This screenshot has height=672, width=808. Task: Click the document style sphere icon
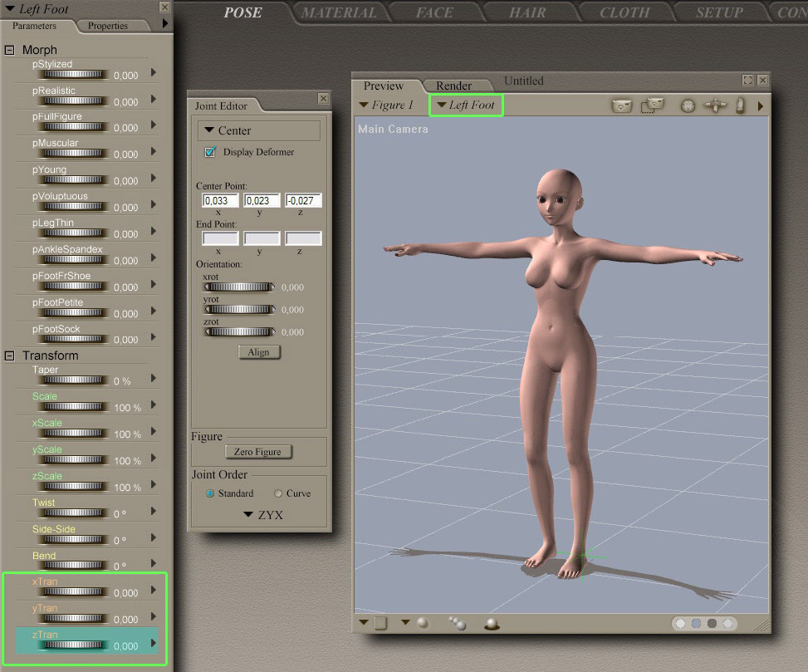[422, 622]
